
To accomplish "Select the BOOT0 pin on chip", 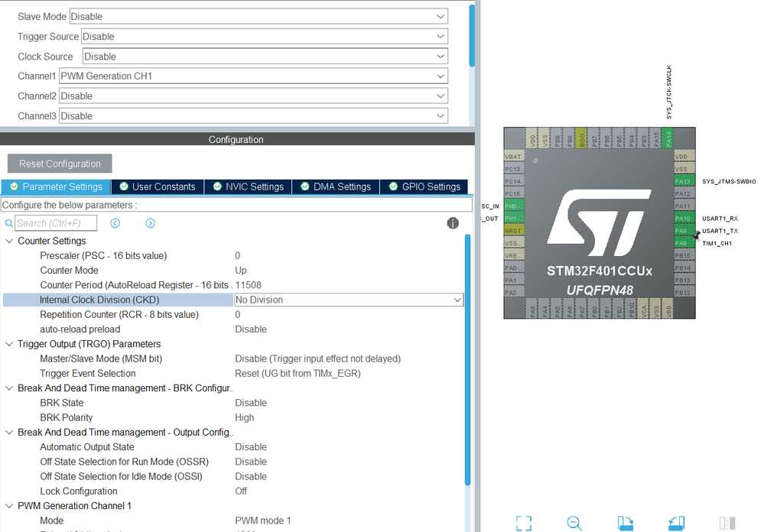I will [581, 138].
